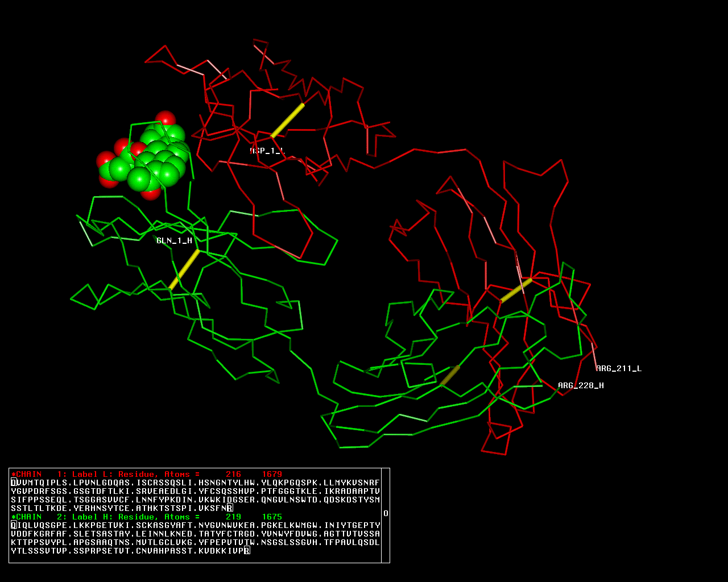Viewport: 728px width, 582px height.
Task: Select yellow disulfide bond above ASP_1_L label
Action: (288, 120)
